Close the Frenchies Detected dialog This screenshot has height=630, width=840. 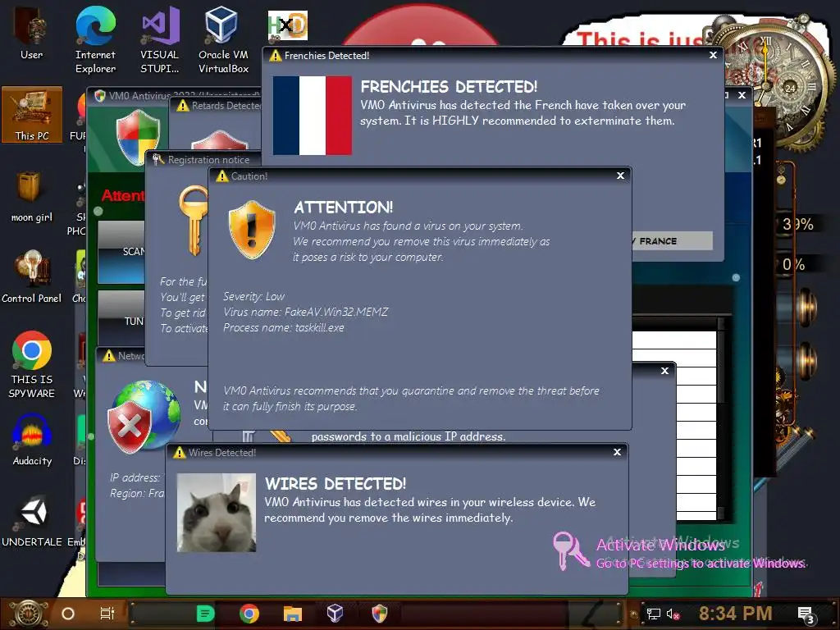(x=713, y=55)
